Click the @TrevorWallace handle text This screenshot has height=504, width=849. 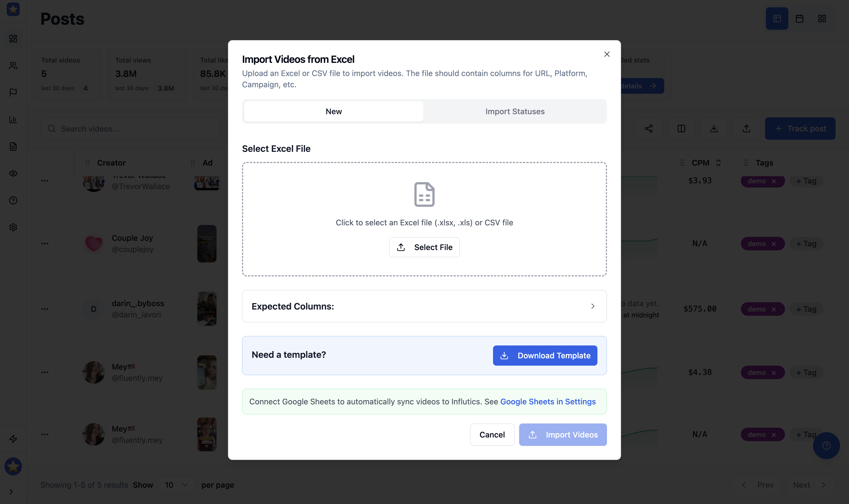point(141,186)
